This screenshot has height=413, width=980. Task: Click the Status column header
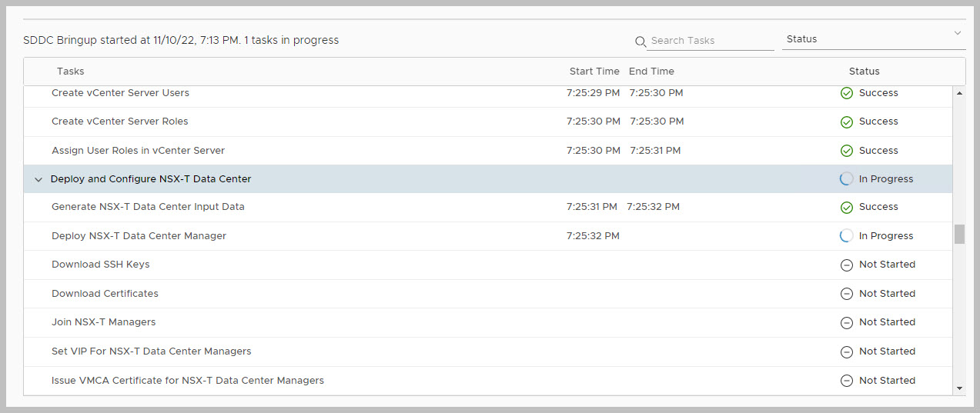[864, 72]
